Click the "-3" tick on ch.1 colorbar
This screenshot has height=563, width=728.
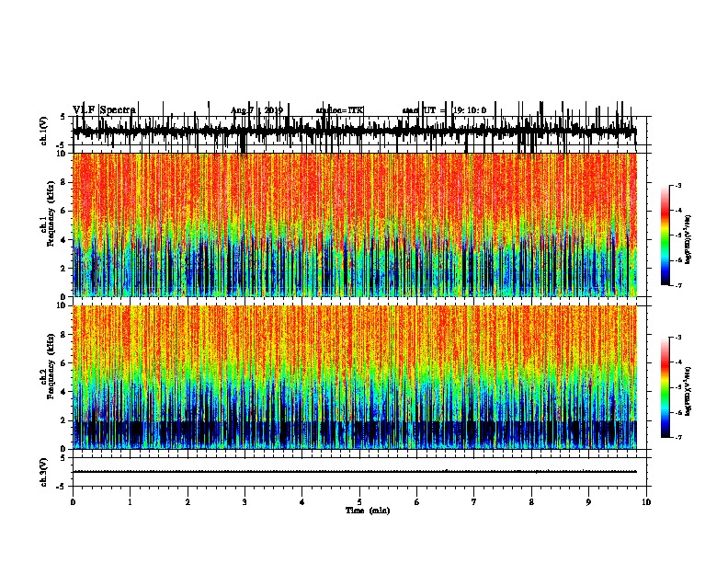click(678, 186)
